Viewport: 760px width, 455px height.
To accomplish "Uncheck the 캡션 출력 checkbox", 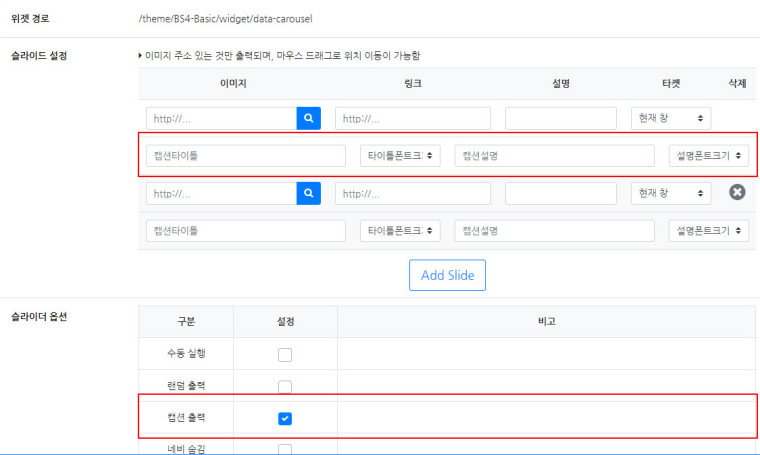I will 285,418.
